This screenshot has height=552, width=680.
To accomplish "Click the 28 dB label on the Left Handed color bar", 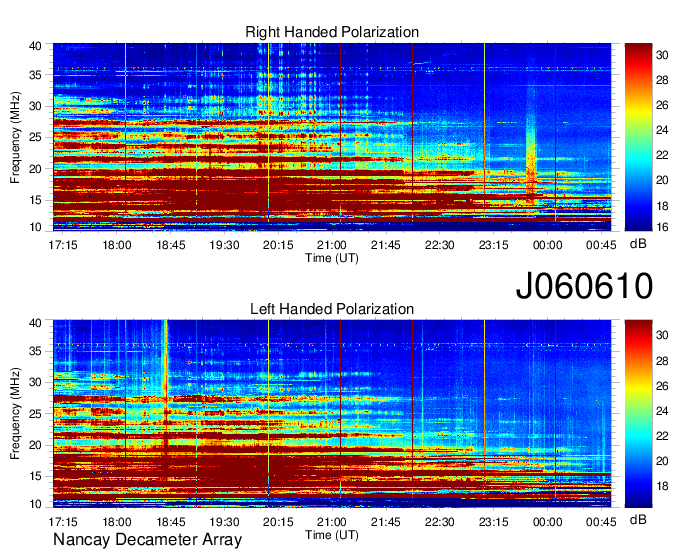I will pyautogui.click(x=662, y=361).
